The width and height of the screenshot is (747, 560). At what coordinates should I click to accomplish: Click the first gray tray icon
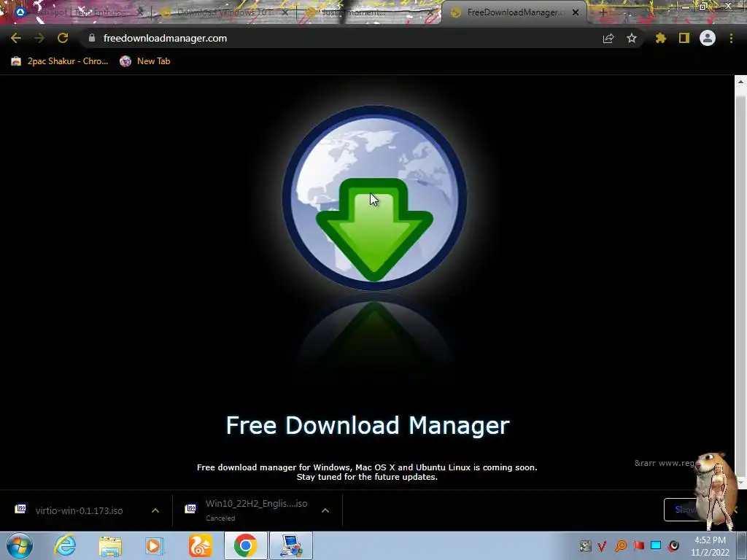pos(585,545)
